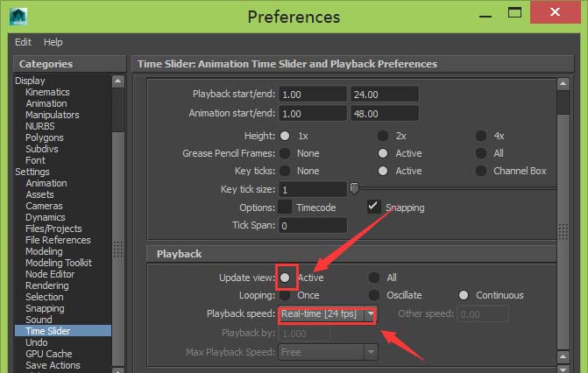Screen dimensions: 588x373
Task: Select Manipulators category
Action: [53, 115]
